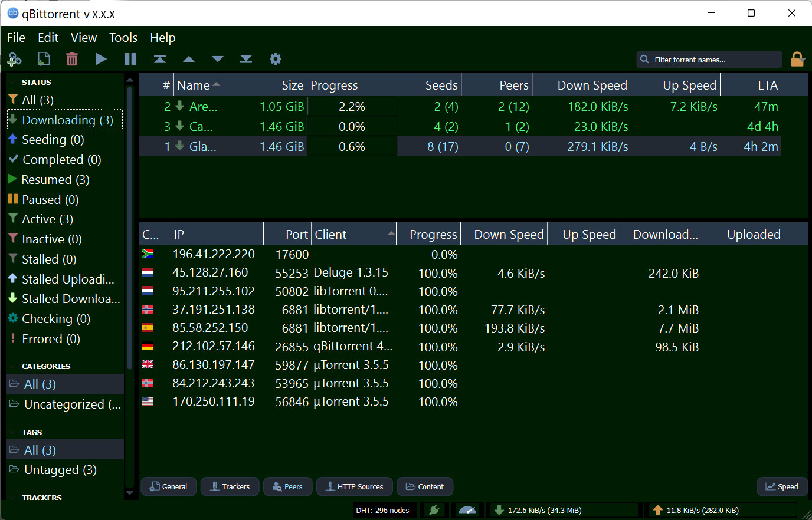Select the torrent row starting with Ca...

click(x=460, y=127)
